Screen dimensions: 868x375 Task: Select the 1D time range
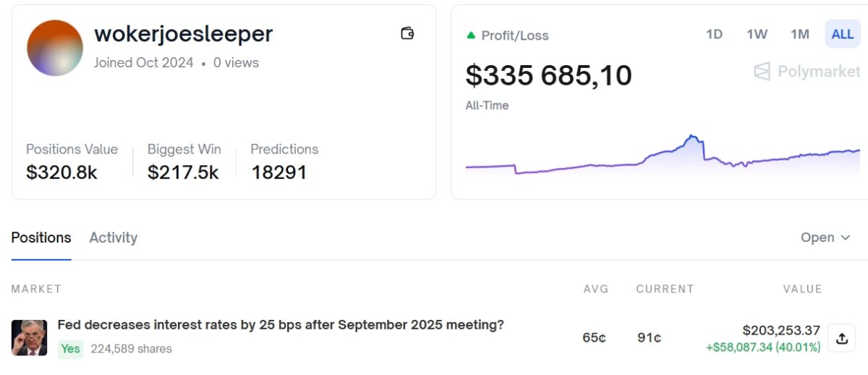pyautogui.click(x=714, y=34)
